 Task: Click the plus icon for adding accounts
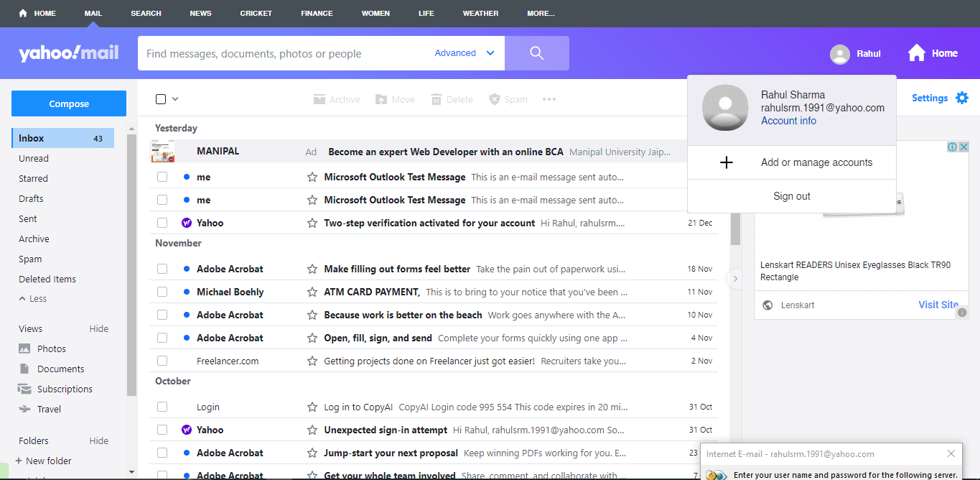coord(727,162)
